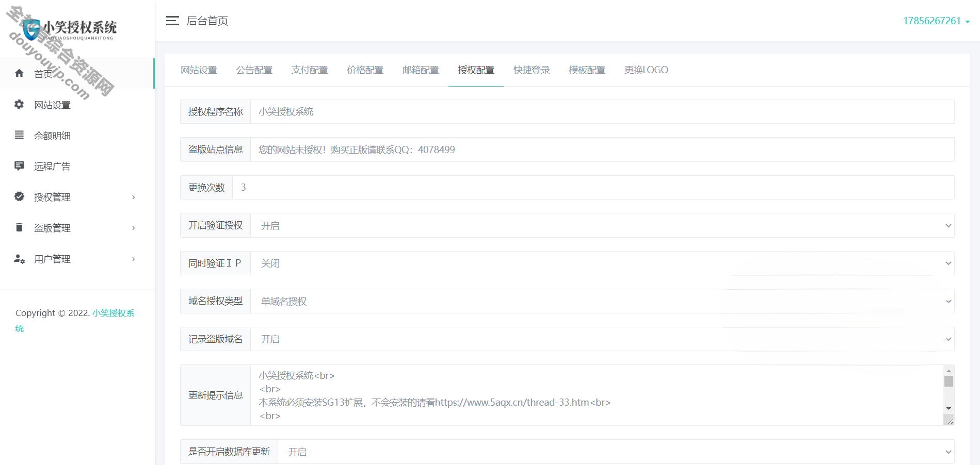Viewport: 980px width, 465px height.
Task: Click the 域名授权类型 label
Action: pyautogui.click(x=215, y=301)
